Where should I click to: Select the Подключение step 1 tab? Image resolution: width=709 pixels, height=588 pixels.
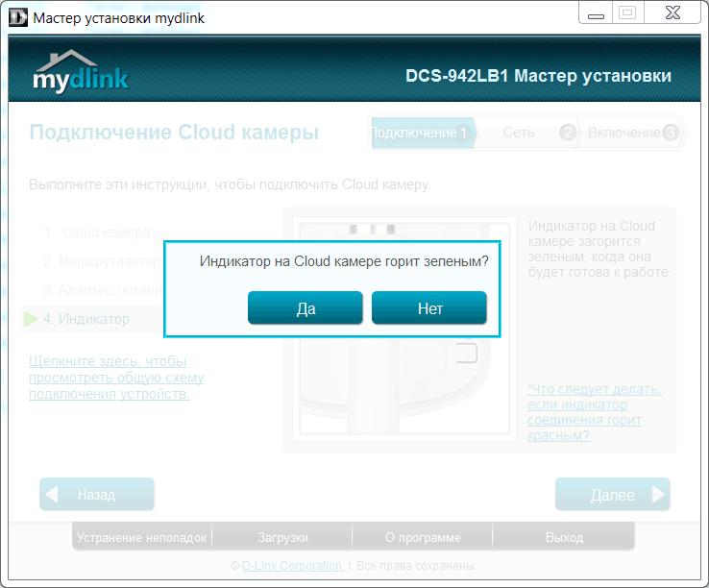(424, 133)
